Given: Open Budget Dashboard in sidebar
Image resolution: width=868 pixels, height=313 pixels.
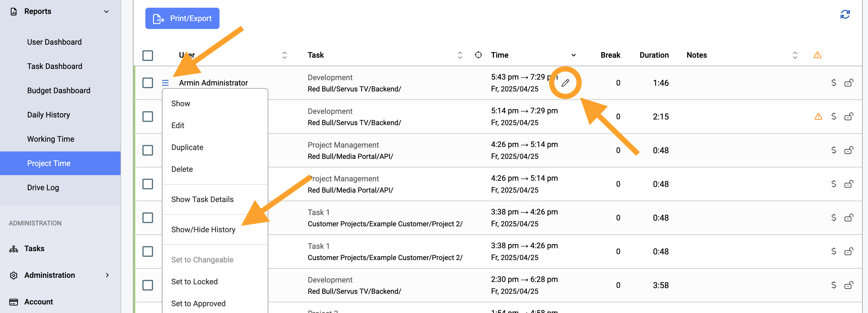Looking at the screenshot, I should (x=58, y=91).
